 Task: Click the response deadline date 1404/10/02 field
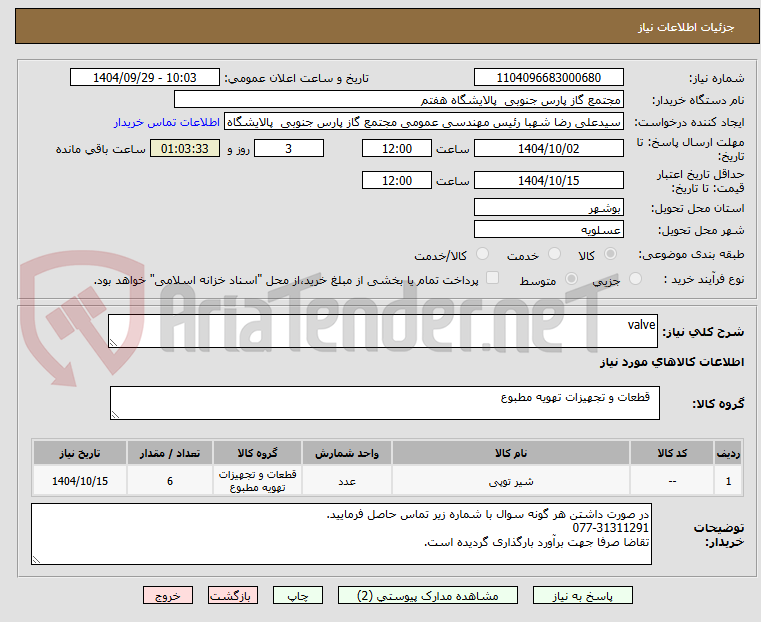(548, 148)
